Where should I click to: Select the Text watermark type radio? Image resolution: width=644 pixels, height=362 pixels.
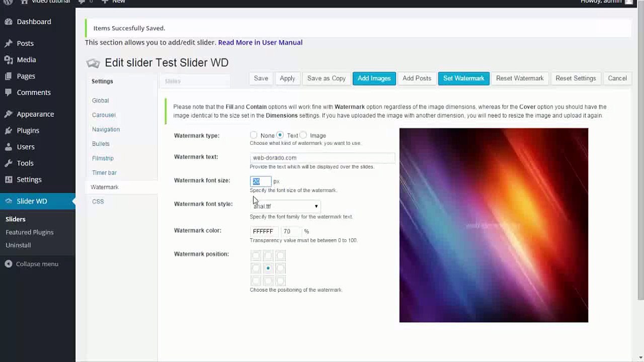click(x=280, y=135)
